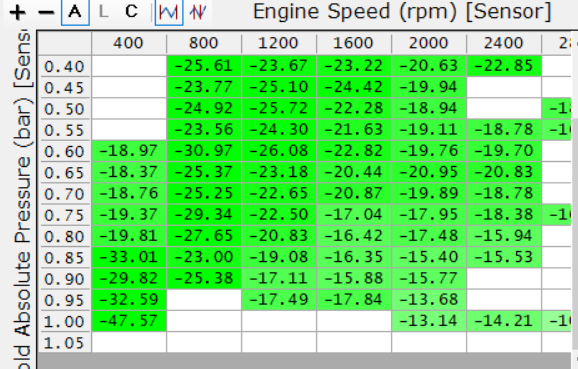Click the cell with value -27.65
This screenshot has width=578, height=369.
click(204, 236)
